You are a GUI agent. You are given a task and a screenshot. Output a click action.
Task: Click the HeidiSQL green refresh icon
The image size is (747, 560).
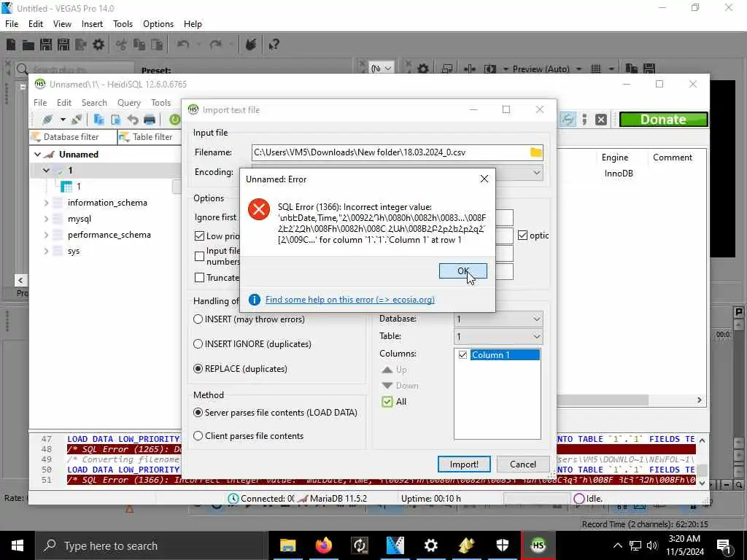pyautogui.click(x=174, y=120)
